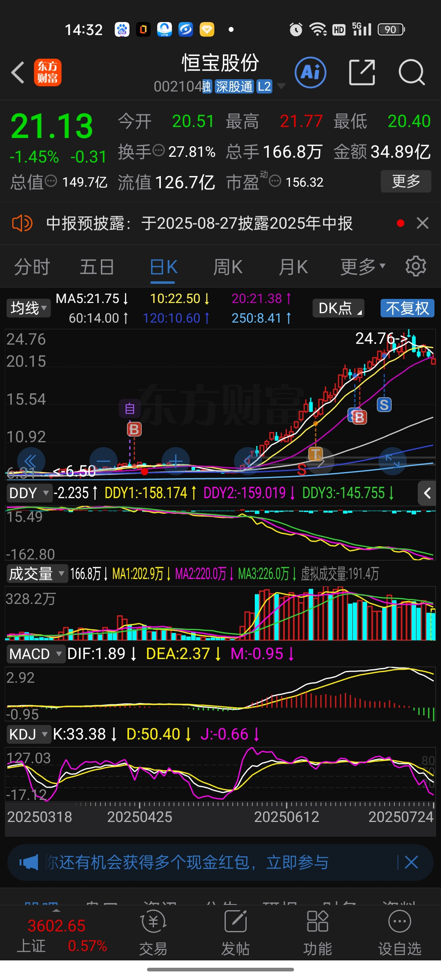The height and width of the screenshot is (980, 441).
Task: Tap the Wi-Fi status icon
Action: [318, 29]
